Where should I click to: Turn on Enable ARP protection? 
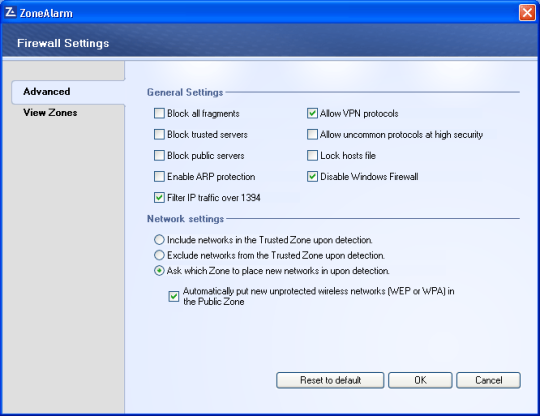pos(159,176)
